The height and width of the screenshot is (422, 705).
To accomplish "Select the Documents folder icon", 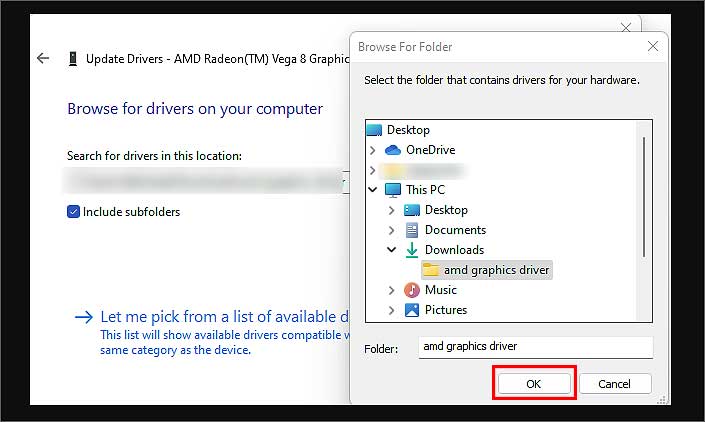I will click(x=412, y=230).
